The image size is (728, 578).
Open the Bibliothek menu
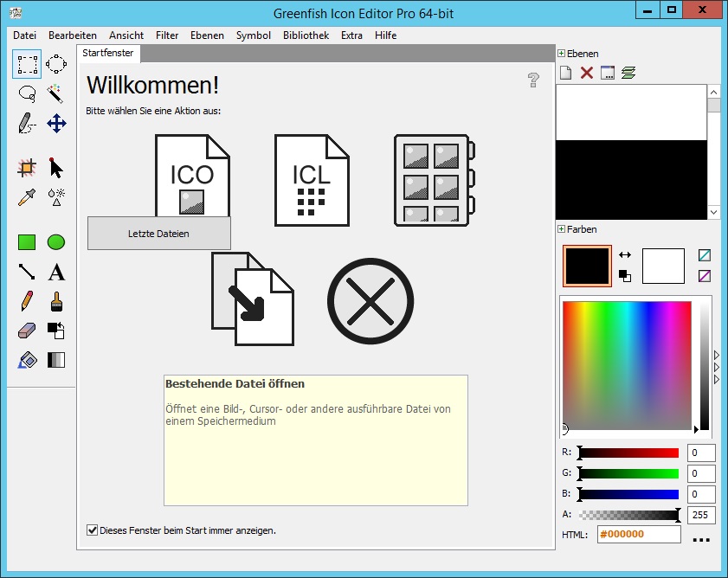pos(306,35)
